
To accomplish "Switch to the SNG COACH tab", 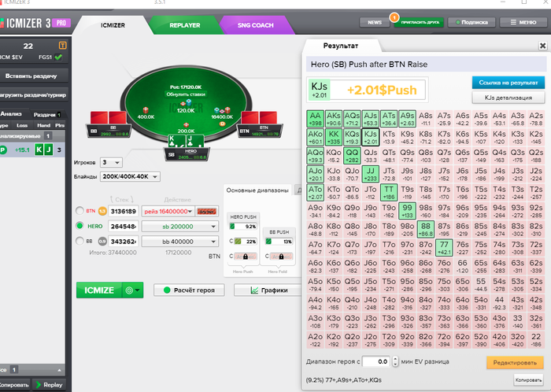I will point(256,25).
